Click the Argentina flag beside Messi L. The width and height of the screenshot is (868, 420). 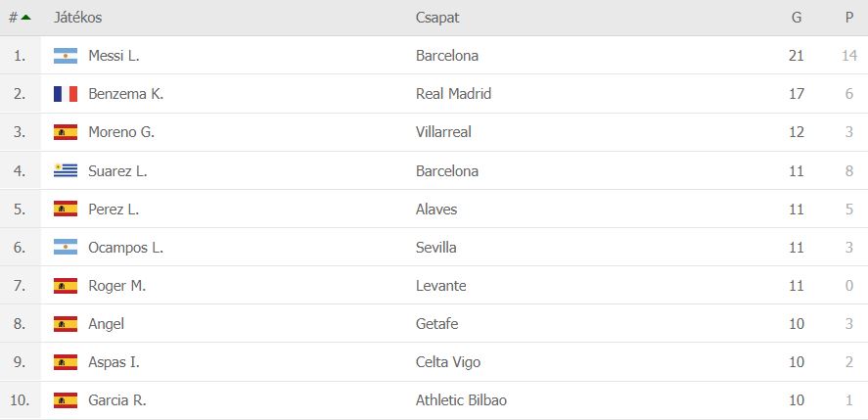pos(66,56)
